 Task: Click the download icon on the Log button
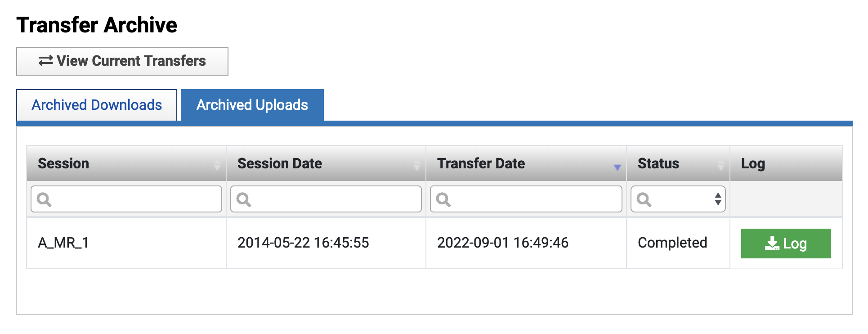(772, 244)
